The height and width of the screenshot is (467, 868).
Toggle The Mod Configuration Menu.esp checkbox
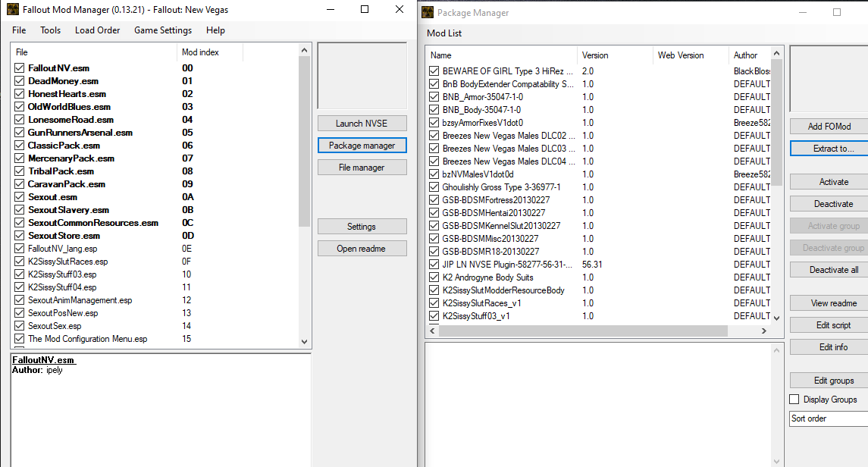[20, 339]
